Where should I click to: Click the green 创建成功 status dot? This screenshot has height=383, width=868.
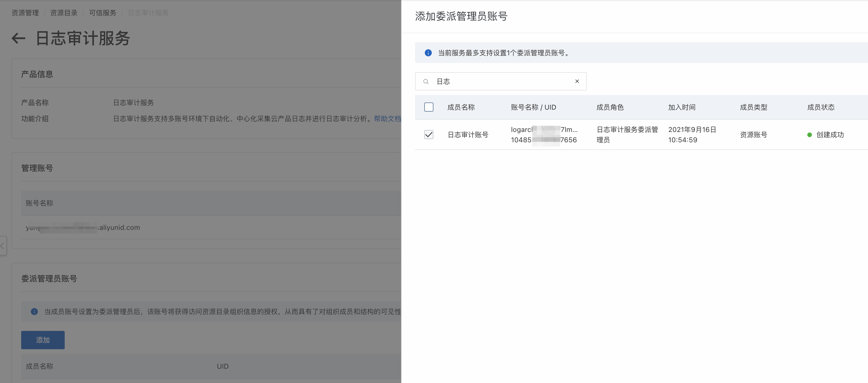(x=809, y=135)
